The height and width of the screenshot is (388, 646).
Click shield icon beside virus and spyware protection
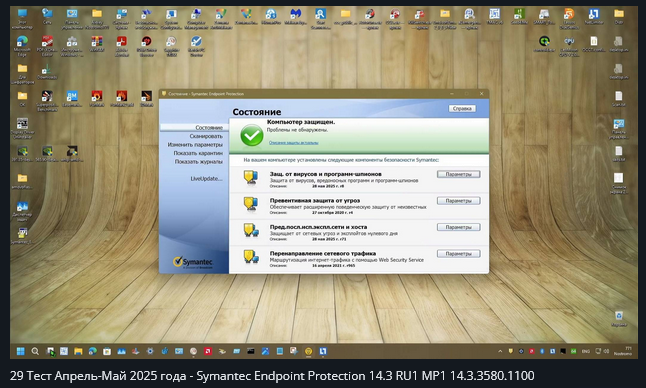click(x=250, y=178)
